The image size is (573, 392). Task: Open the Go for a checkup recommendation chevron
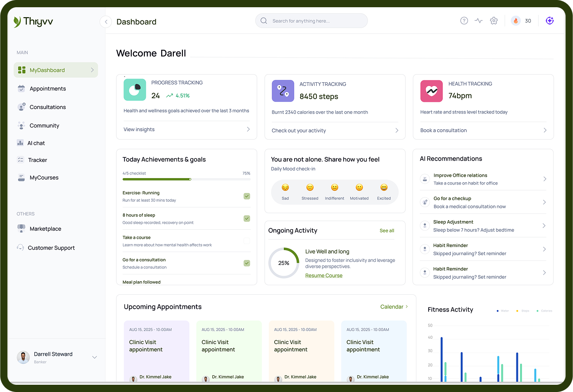pos(545,202)
